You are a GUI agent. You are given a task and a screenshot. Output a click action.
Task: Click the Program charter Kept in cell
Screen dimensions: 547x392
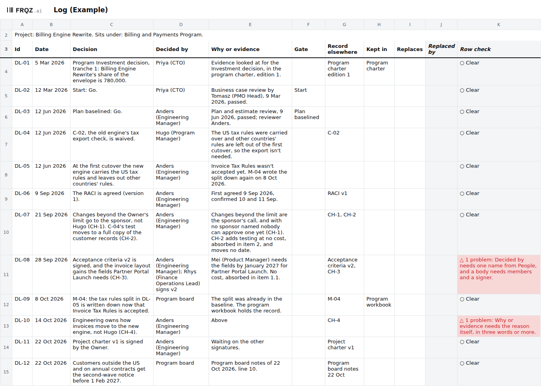[379, 72]
